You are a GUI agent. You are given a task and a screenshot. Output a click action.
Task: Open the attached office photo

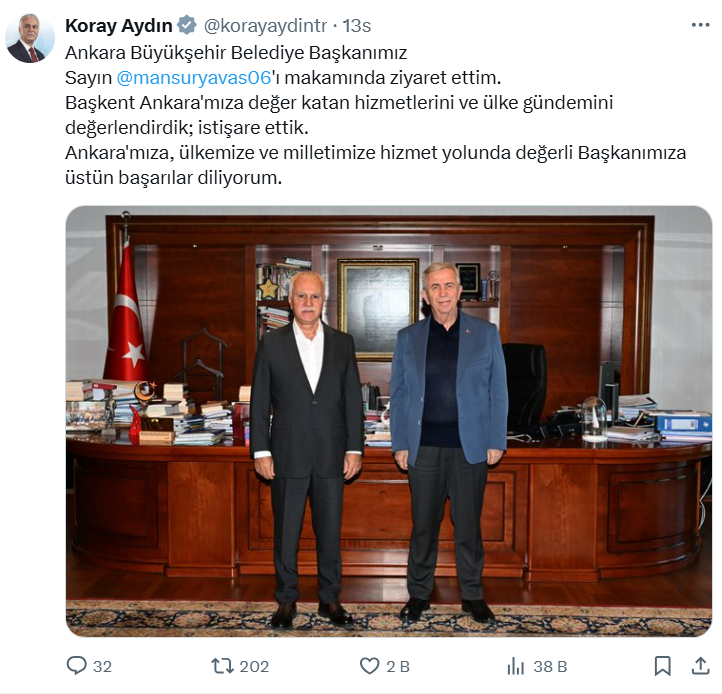pyautogui.click(x=389, y=421)
